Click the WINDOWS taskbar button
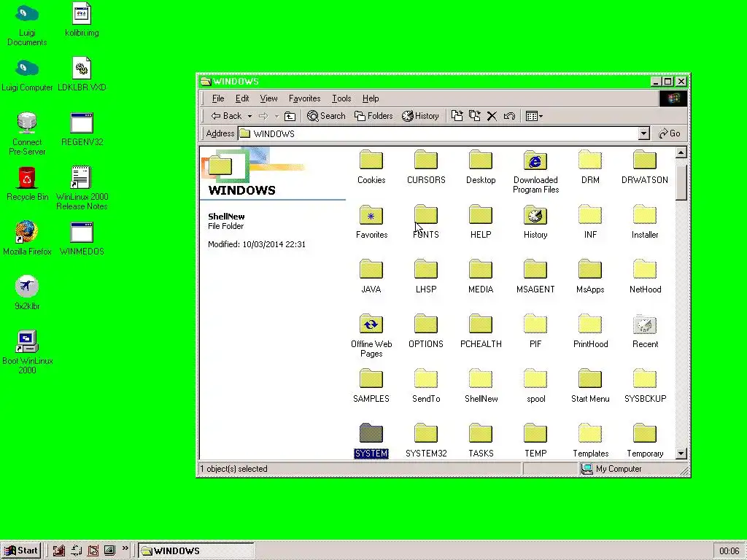 196,551
